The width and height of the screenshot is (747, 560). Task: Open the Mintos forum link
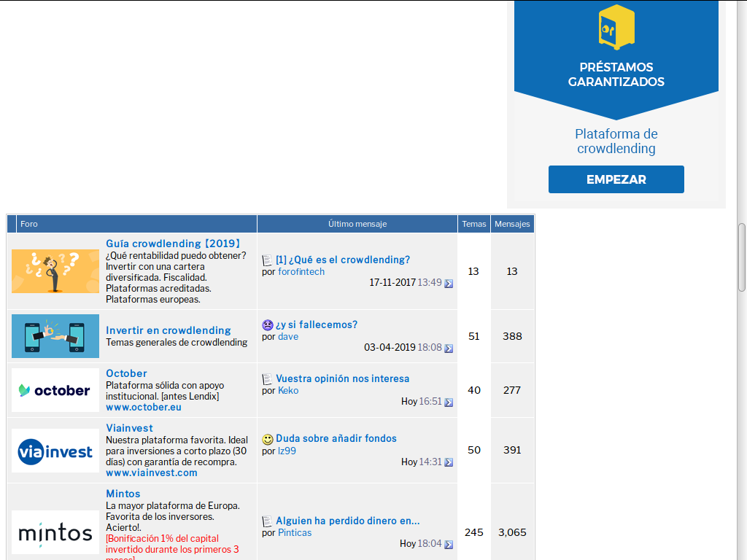pyautogui.click(x=123, y=494)
